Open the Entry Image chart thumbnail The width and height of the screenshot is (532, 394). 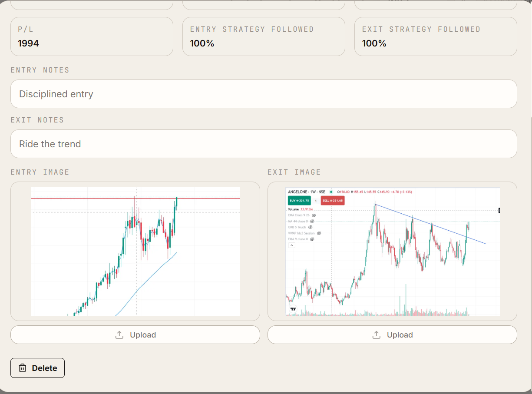[135, 251]
